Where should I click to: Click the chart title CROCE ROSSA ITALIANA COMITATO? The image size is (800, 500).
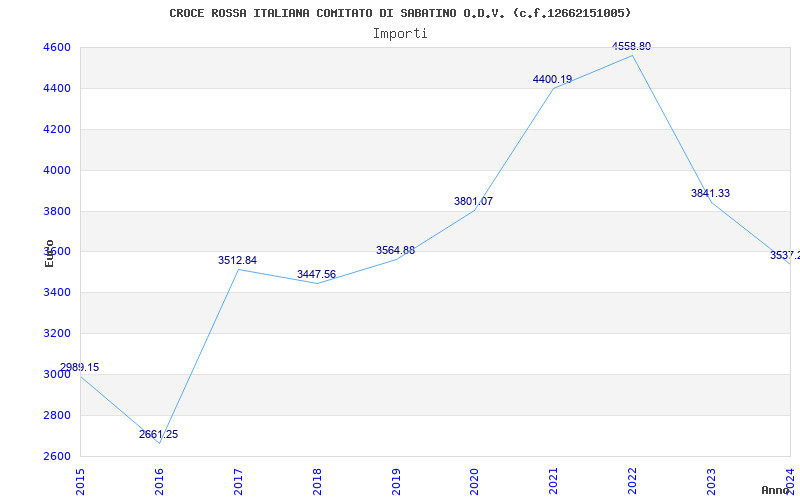pyautogui.click(x=399, y=13)
